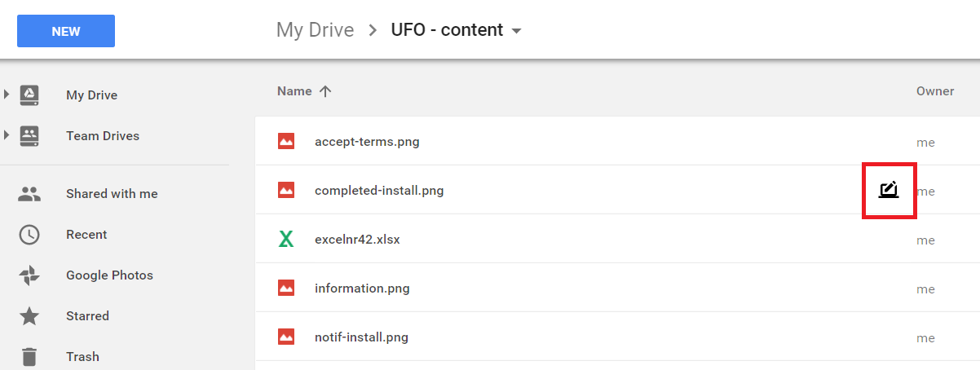This screenshot has height=370, width=980.
Task: Click the edit pencil icon on completed-install.png
Action: [x=889, y=190]
